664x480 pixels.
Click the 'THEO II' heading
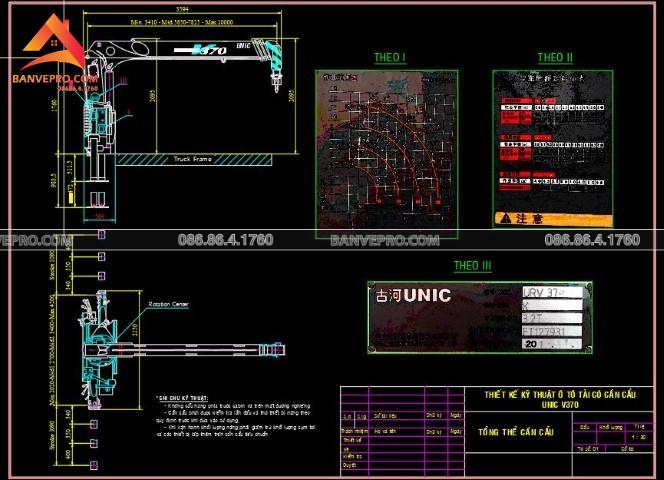point(555,57)
